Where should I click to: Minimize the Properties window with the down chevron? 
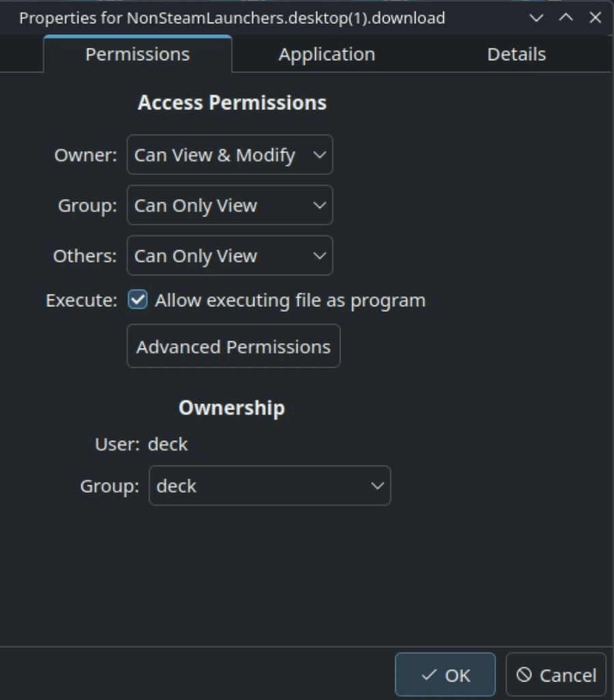tap(536, 18)
